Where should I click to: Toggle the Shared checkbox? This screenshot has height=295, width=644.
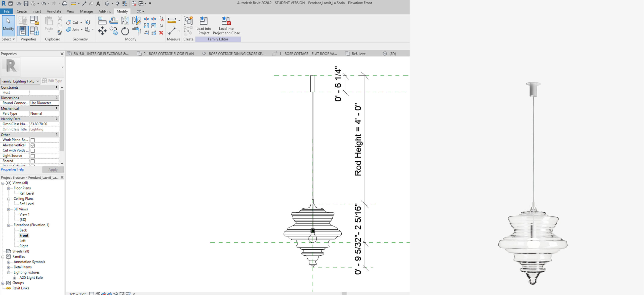click(x=33, y=161)
